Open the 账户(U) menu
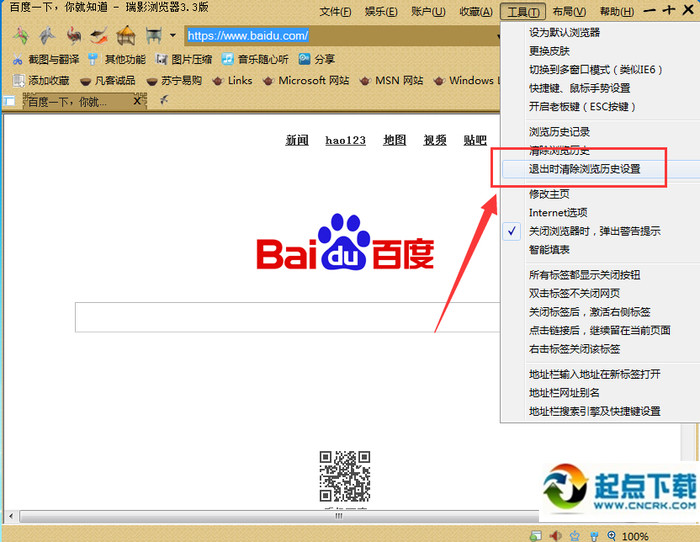The image size is (700, 542). click(x=428, y=12)
